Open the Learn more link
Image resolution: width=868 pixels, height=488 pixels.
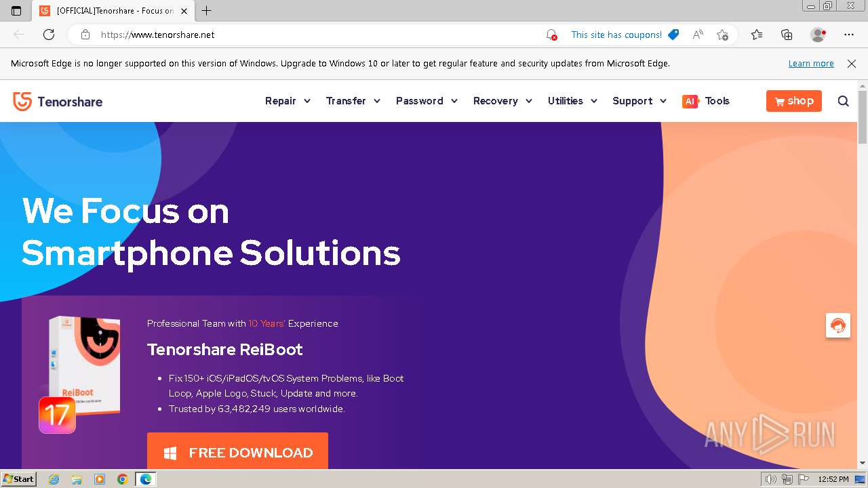[x=811, y=64]
